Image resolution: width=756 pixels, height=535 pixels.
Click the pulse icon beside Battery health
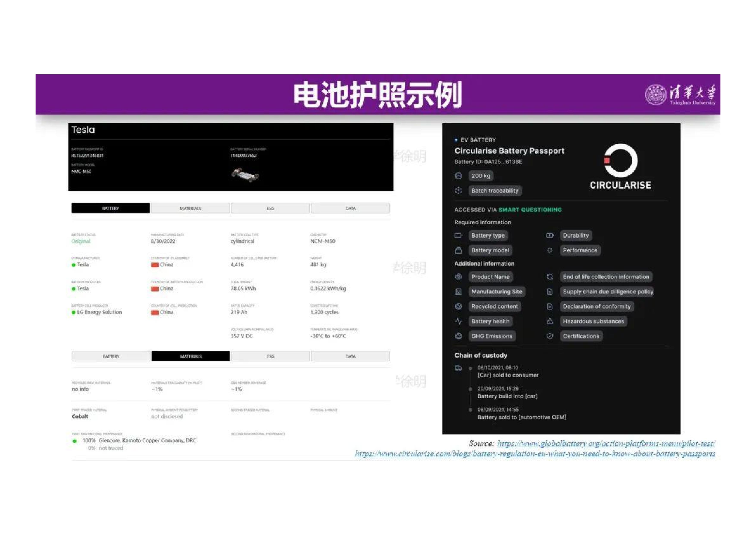(458, 321)
